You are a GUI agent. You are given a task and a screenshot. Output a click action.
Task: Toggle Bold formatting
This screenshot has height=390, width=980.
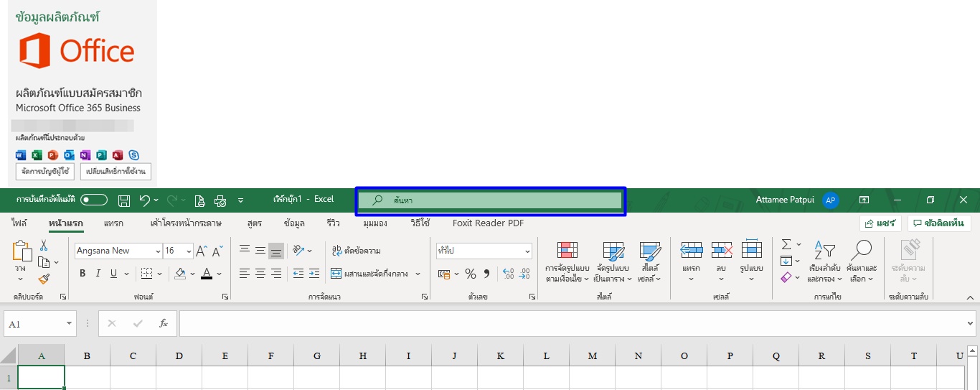coord(83,274)
